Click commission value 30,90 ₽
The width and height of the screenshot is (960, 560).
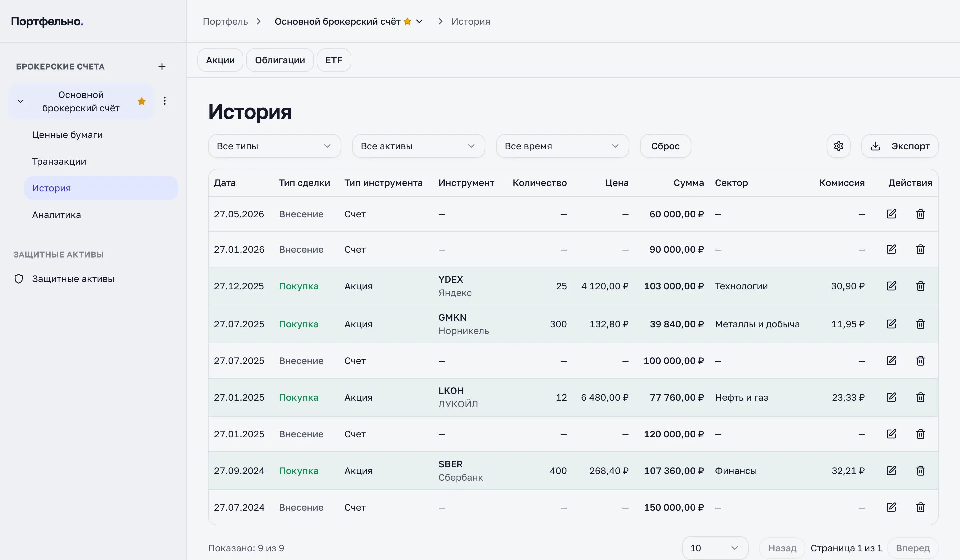(848, 286)
